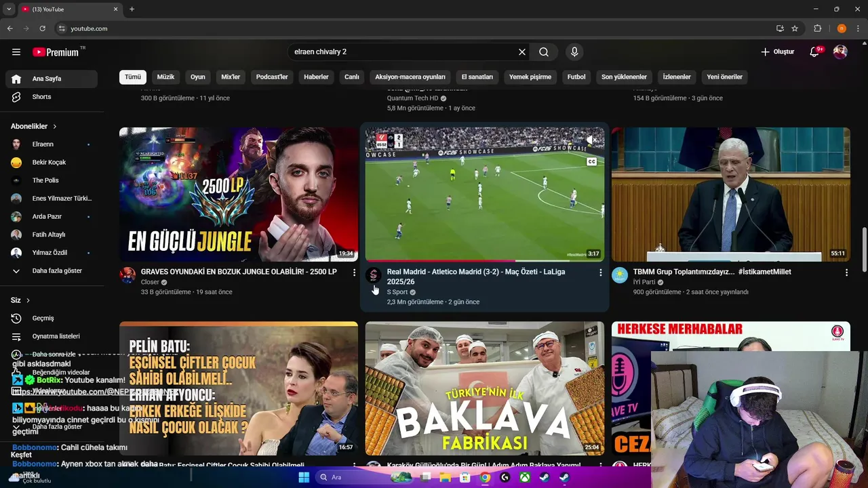
Task: Bookmark this page with star icon
Action: tap(795, 28)
